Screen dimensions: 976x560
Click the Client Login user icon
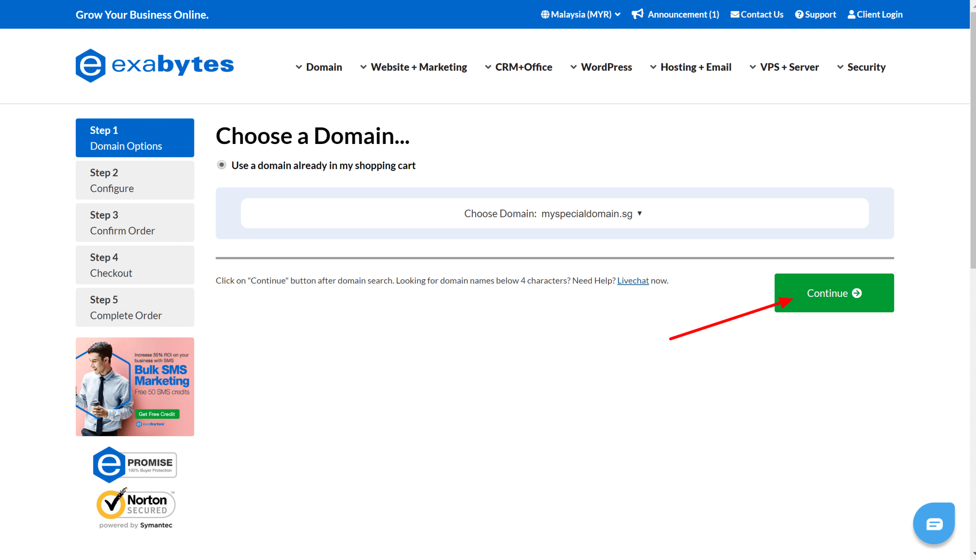click(x=852, y=14)
